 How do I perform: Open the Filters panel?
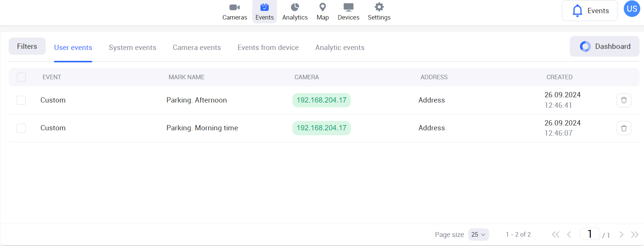point(27,47)
